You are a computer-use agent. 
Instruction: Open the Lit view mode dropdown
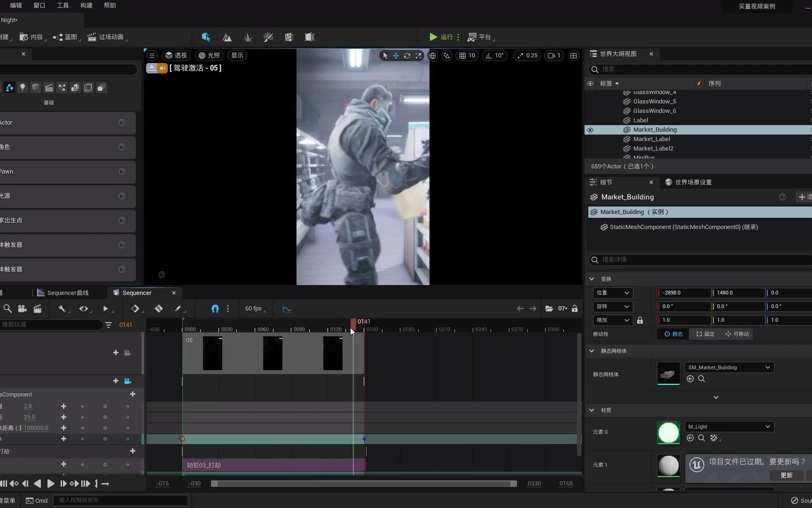coord(209,56)
